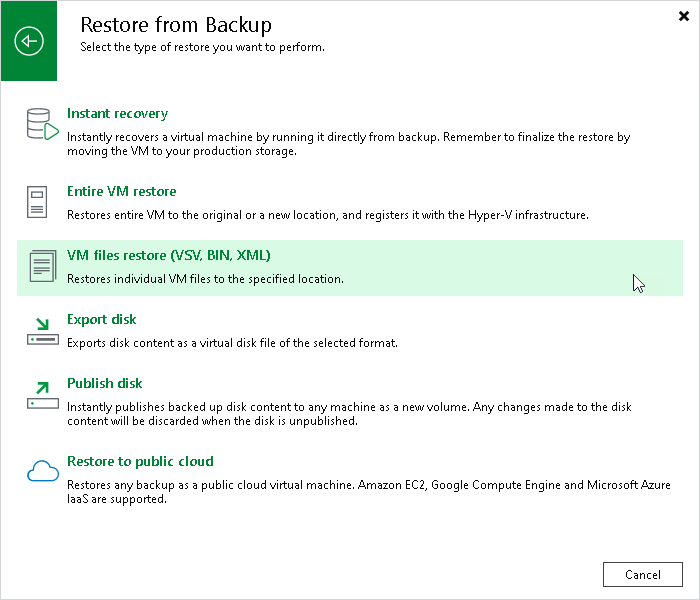Open the Publish disk option
700x600 pixels.
coord(104,383)
